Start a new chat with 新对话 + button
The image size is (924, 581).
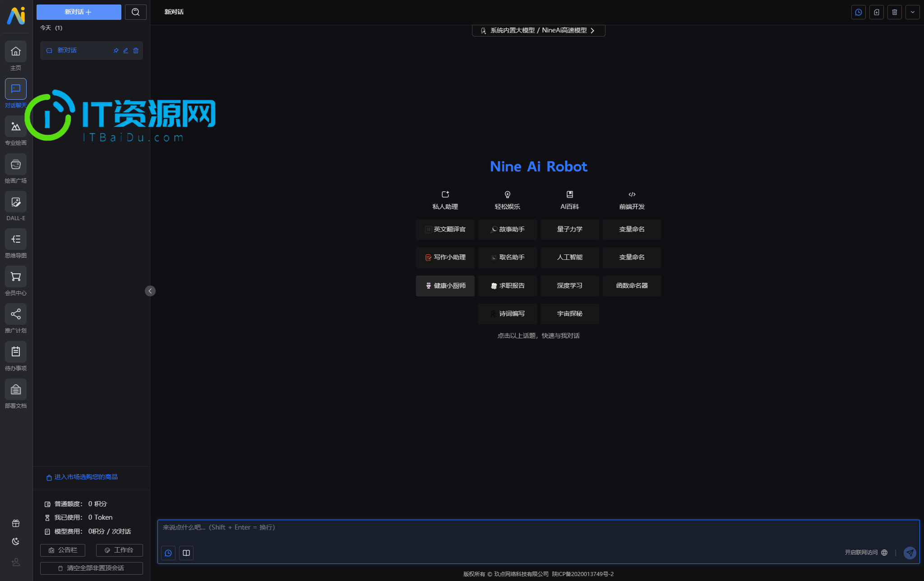pos(79,12)
